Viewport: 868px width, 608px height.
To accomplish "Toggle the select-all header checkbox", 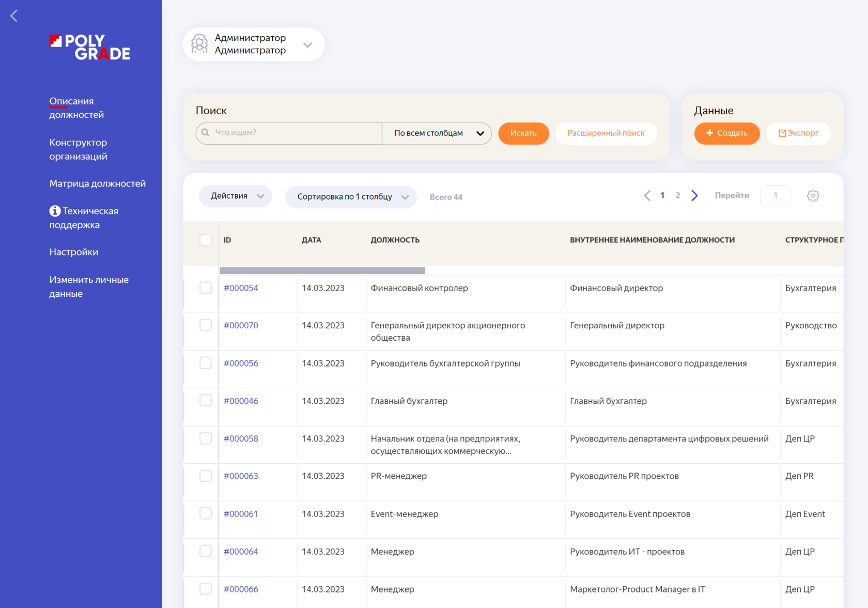I will click(x=206, y=240).
